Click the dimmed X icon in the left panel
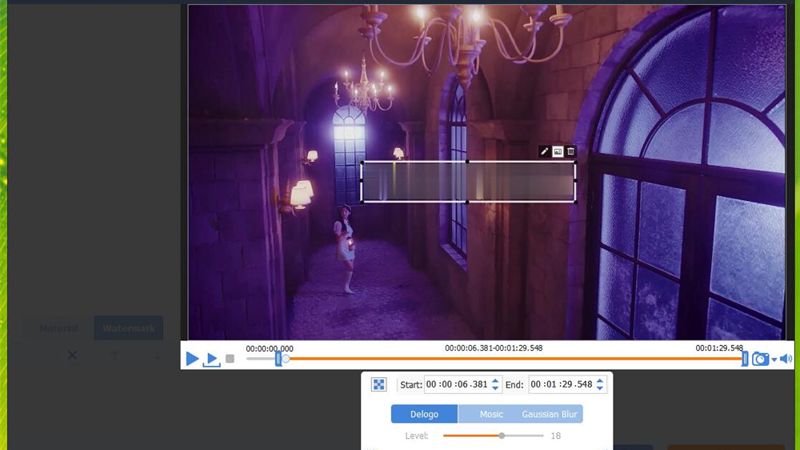800x450 pixels. click(72, 355)
